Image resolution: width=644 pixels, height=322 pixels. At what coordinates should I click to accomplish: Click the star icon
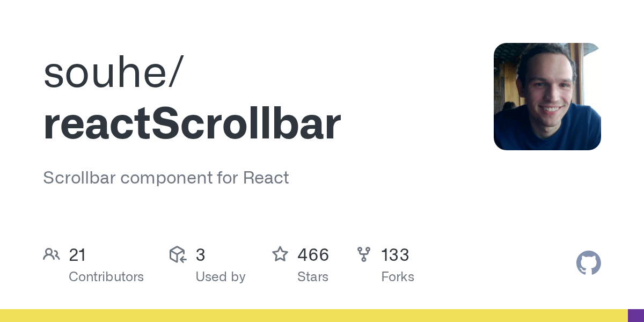click(x=280, y=254)
